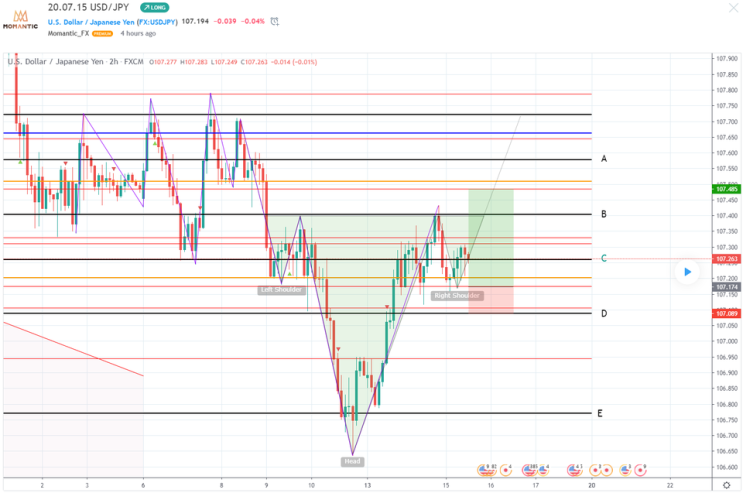This screenshot has width=743, height=493.
Task: Open US flag event icon numbered 4
Action: pos(543,470)
